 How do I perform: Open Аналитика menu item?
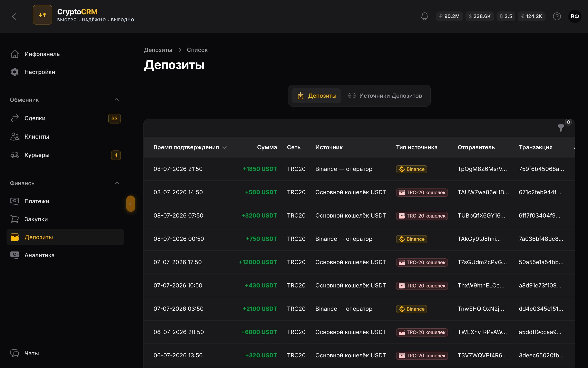pos(65,255)
